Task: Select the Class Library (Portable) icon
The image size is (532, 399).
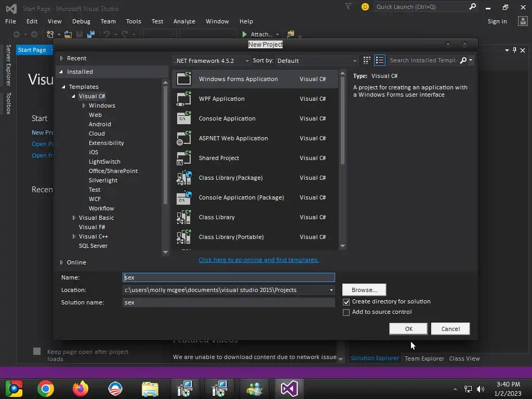Action: [x=184, y=237]
